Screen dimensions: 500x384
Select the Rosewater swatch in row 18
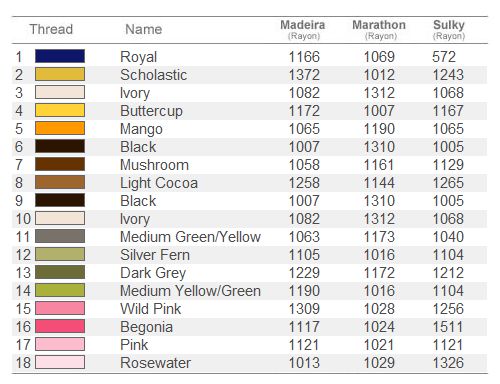tap(60, 362)
